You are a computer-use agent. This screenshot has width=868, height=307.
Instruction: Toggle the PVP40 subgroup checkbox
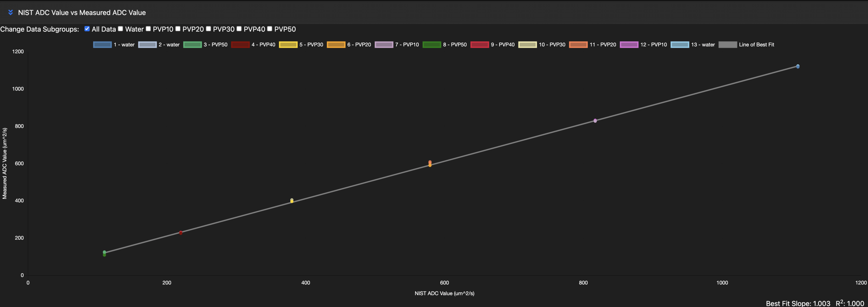[239, 29]
